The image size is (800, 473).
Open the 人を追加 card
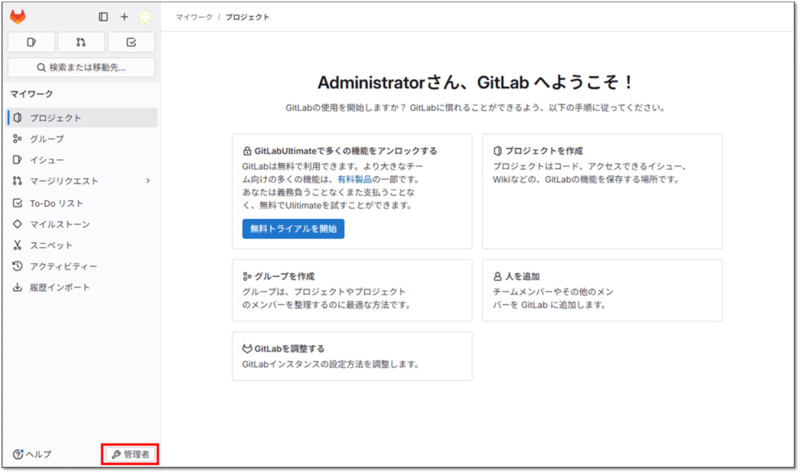602,290
